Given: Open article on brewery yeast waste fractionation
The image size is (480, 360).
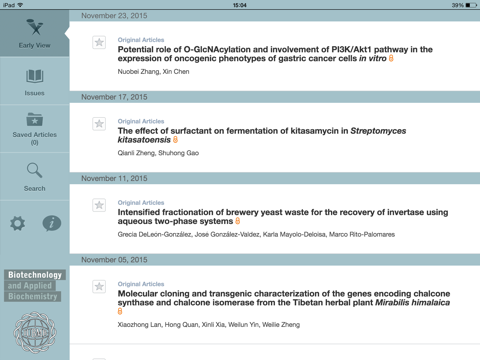Looking at the screenshot, I should (x=283, y=217).
